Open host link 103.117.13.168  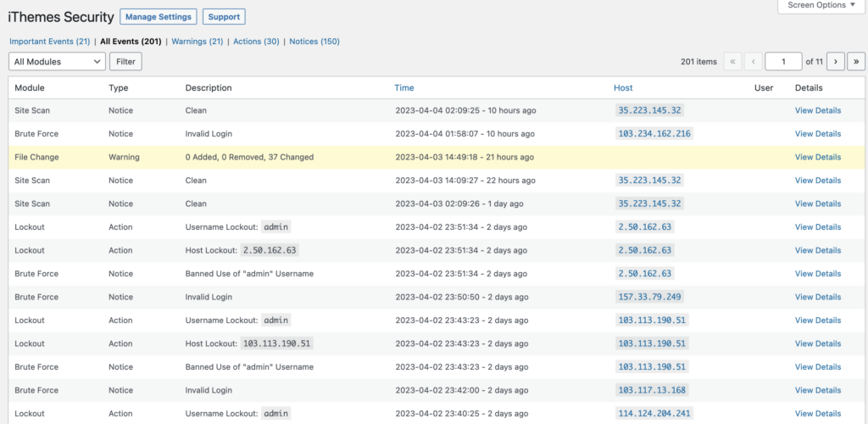(652, 390)
